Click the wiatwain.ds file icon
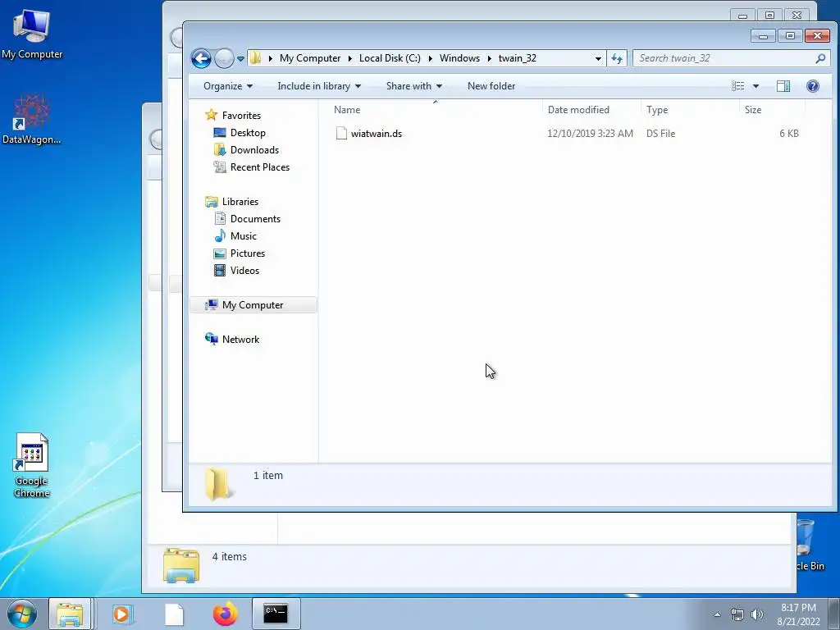The width and height of the screenshot is (840, 630). [341, 134]
